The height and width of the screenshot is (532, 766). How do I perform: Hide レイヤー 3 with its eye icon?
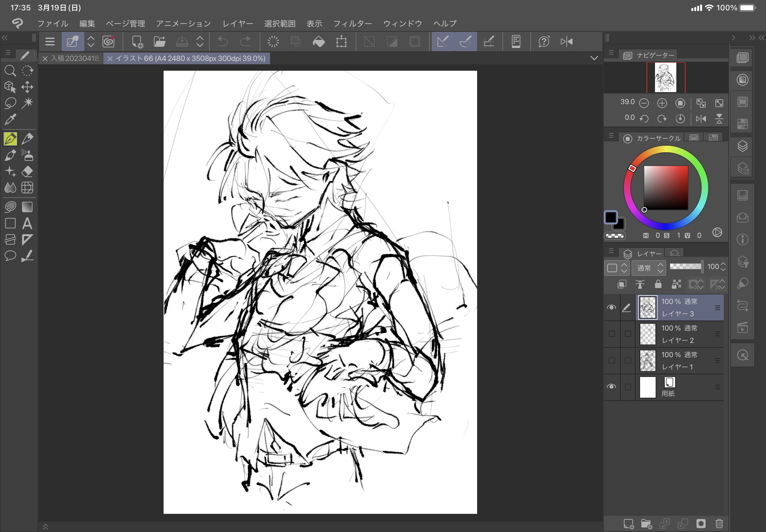coord(611,307)
